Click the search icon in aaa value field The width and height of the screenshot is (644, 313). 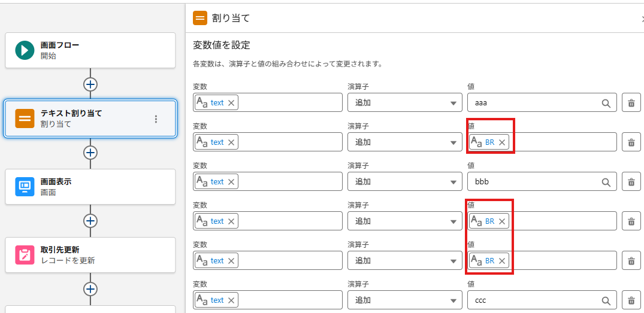606,103
